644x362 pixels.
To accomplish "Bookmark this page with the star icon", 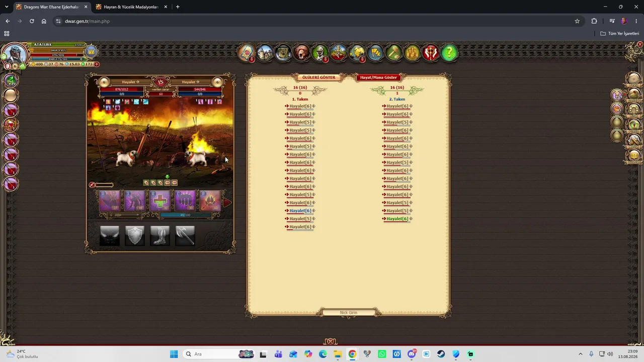I will (x=577, y=21).
